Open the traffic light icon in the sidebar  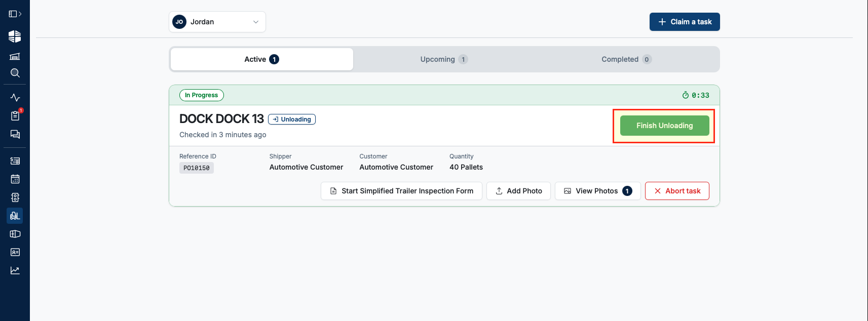click(15, 197)
